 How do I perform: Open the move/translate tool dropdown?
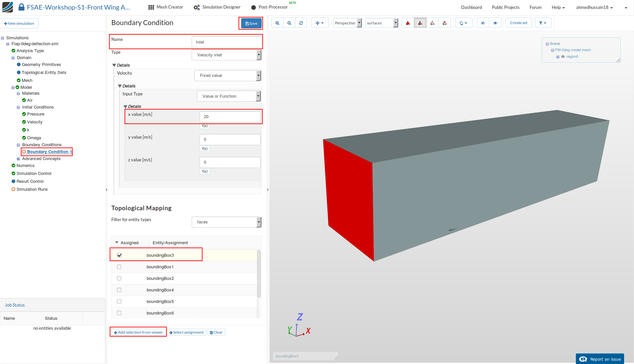(320, 23)
